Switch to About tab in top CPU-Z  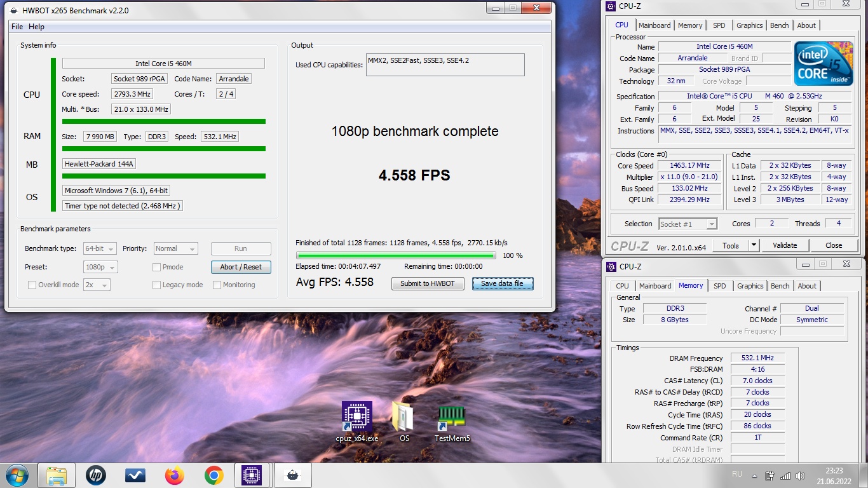[x=806, y=25]
